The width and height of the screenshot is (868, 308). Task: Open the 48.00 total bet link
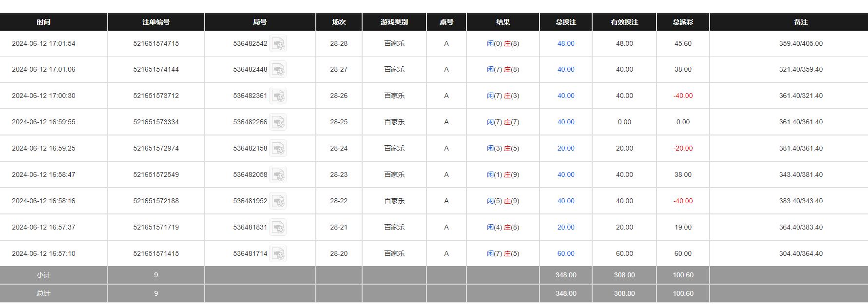click(x=565, y=43)
